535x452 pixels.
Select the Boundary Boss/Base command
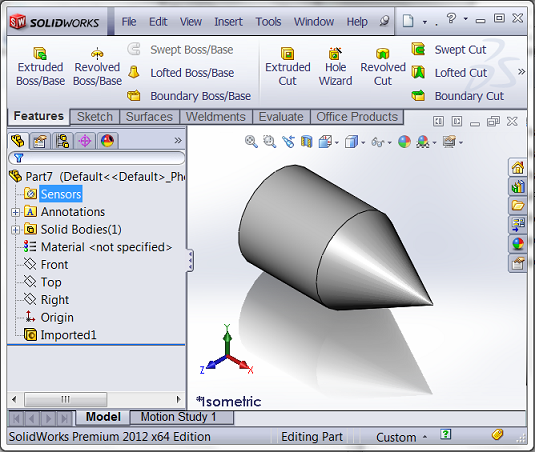click(x=189, y=96)
